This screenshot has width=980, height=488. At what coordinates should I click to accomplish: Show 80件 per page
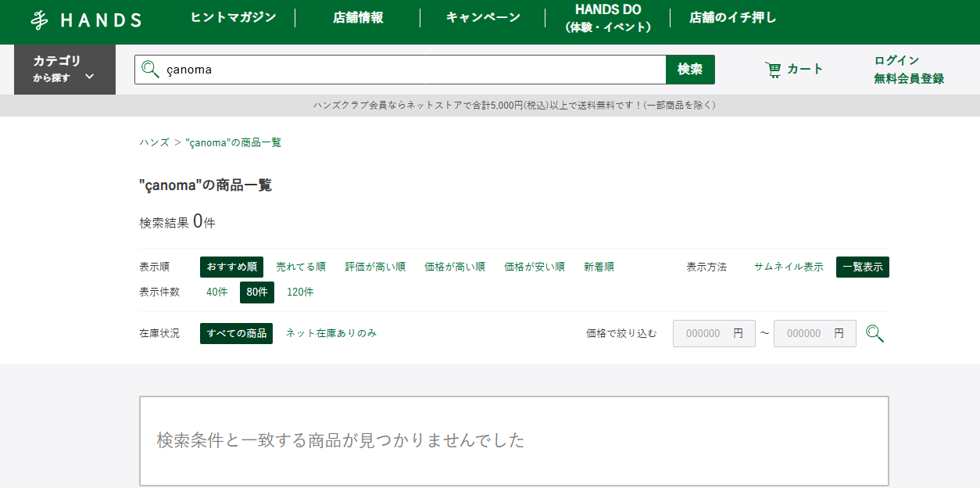click(x=257, y=292)
